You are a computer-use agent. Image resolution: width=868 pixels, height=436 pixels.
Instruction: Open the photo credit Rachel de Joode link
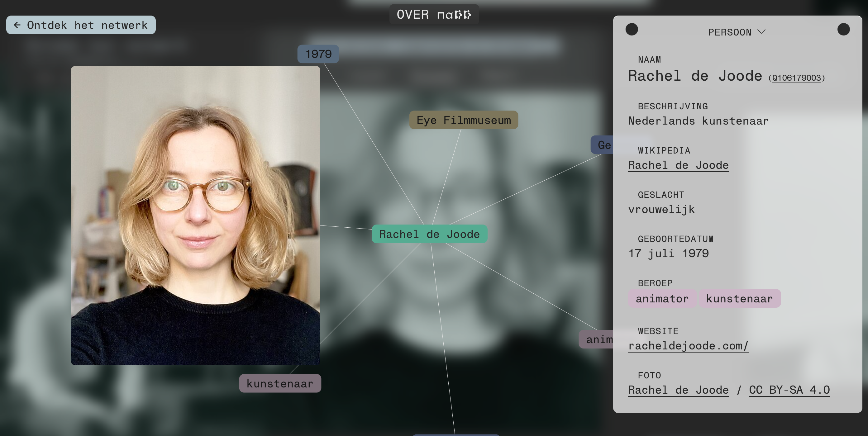click(678, 390)
